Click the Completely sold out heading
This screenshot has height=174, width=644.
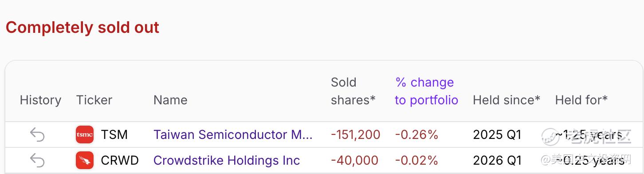coord(82,28)
